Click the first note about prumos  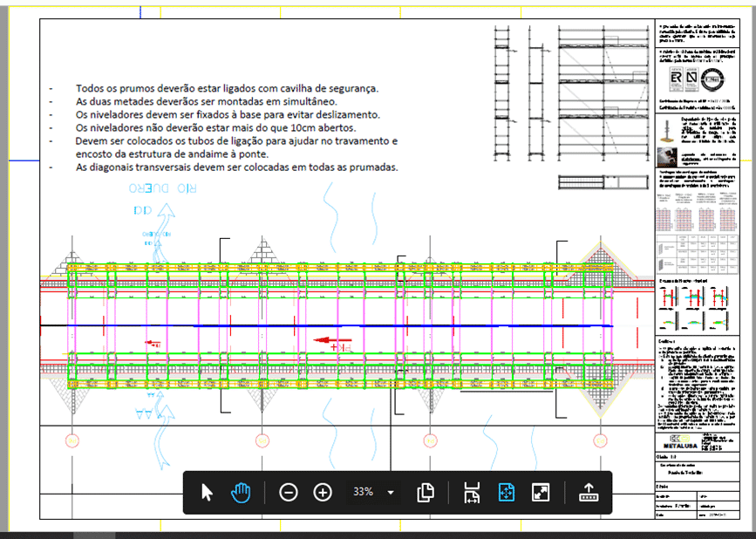click(x=227, y=88)
